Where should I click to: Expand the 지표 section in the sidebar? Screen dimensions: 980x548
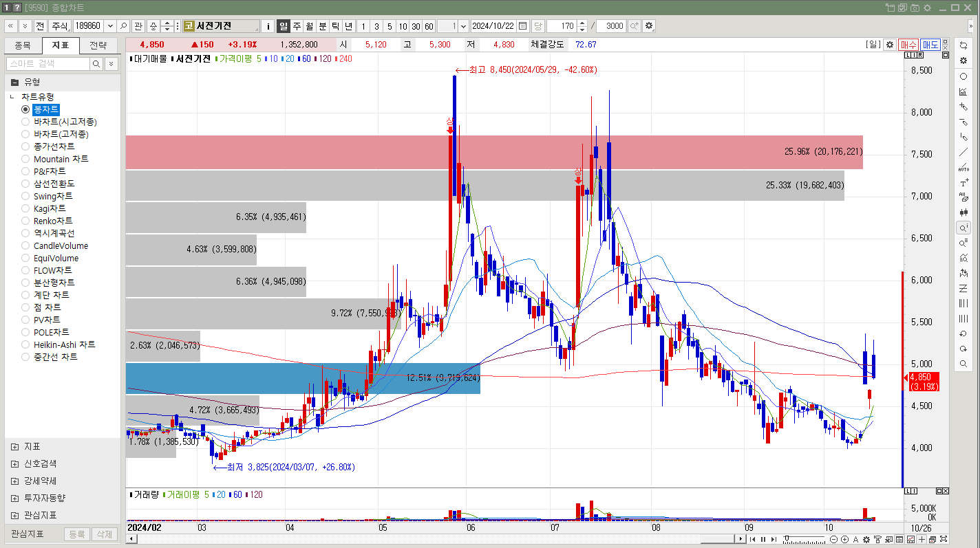coord(15,446)
